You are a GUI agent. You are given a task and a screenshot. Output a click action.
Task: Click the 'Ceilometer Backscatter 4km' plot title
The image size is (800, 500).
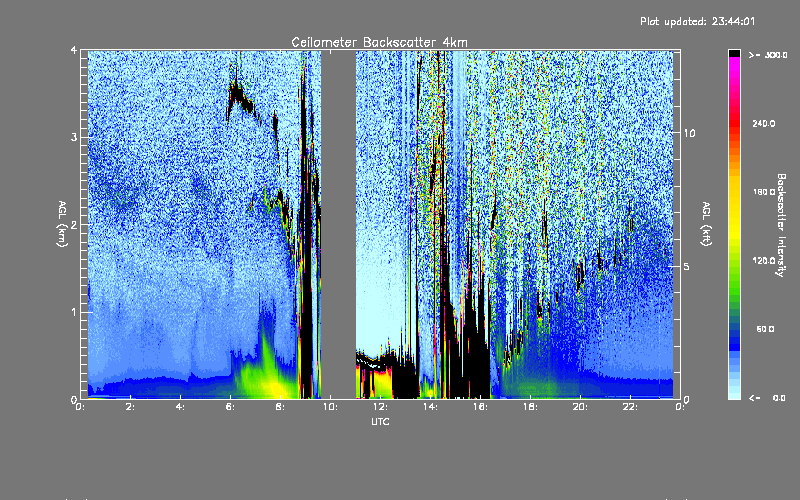pos(379,42)
